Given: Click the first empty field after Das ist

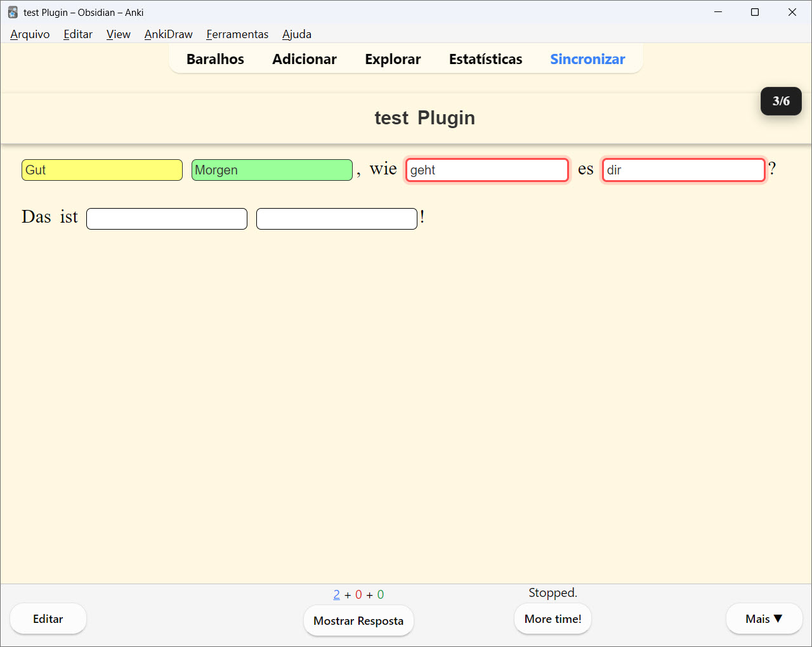Looking at the screenshot, I should click(x=167, y=219).
